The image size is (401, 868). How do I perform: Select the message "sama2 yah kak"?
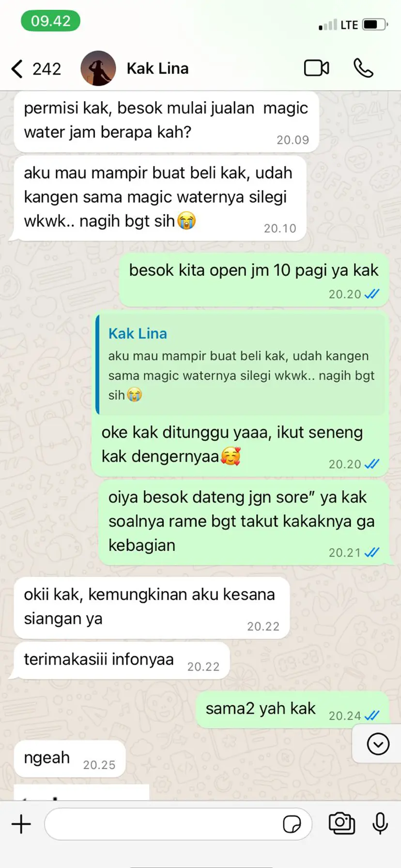click(293, 710)
